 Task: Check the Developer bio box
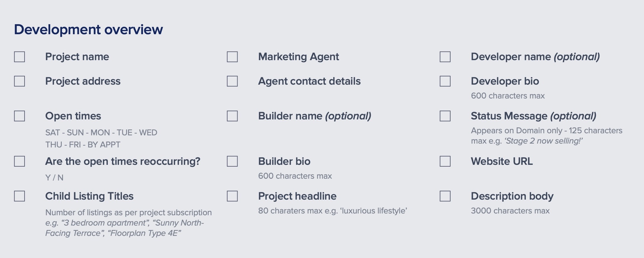tap(445, 81)
